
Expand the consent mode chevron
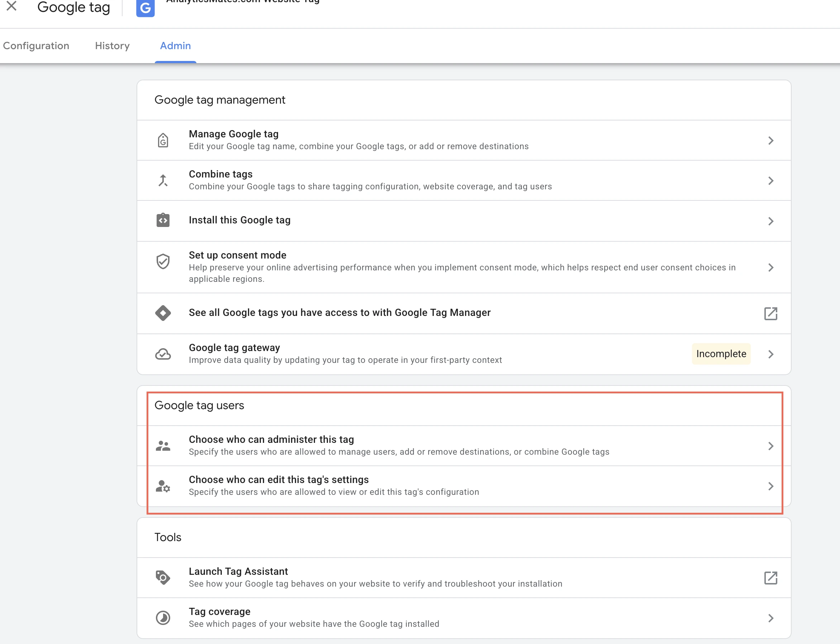tap(771, 267)
